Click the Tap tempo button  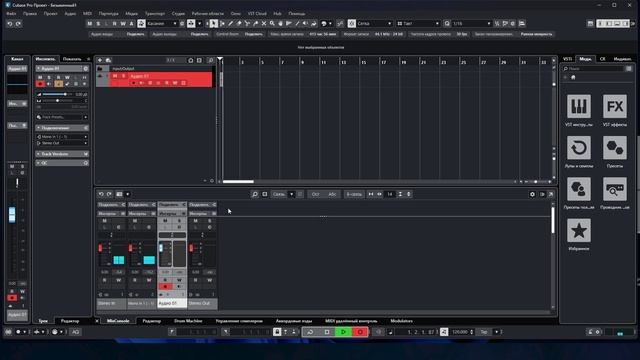tap(484, 332)
